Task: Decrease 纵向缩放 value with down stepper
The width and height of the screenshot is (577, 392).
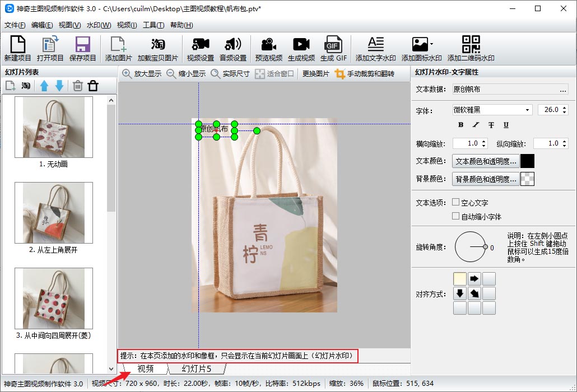Action: (565, 145)
